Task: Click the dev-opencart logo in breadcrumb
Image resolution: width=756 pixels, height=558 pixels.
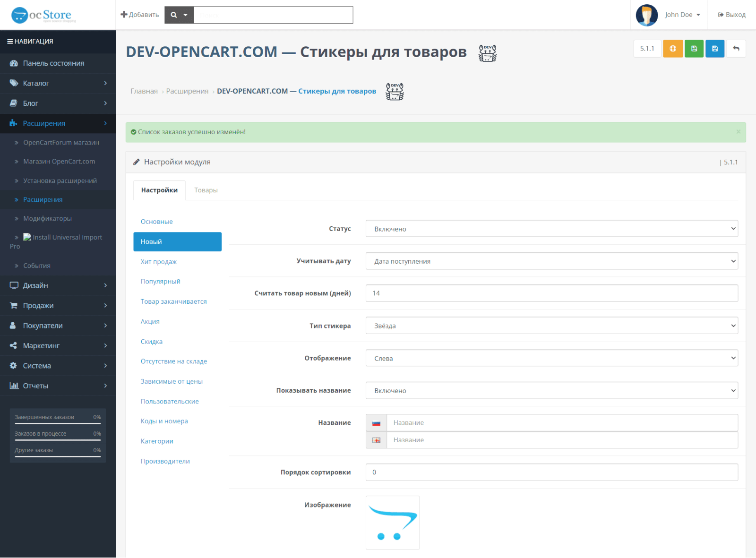Action: coord(395,91)
